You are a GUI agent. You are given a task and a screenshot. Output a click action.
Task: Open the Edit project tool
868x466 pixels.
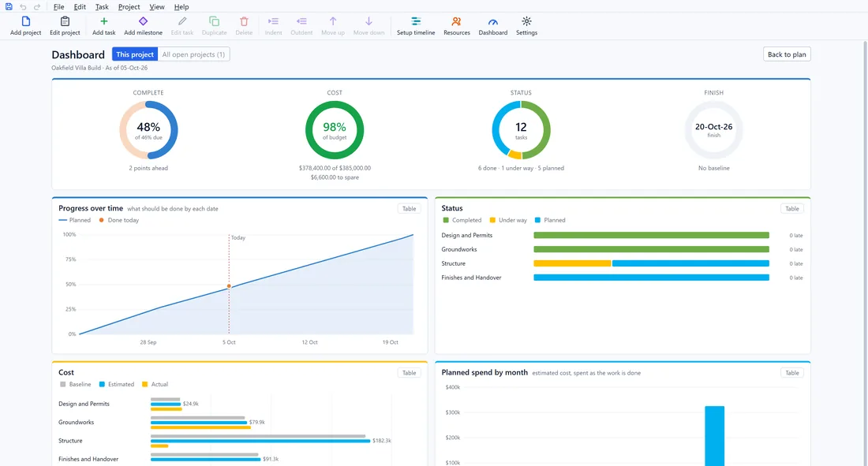(65, 25)
